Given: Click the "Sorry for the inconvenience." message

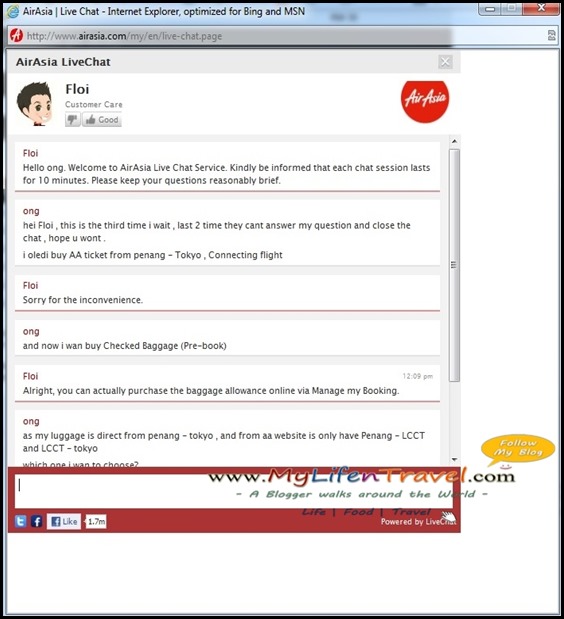Looking at the screenshot, I should [x=83, y=300].
